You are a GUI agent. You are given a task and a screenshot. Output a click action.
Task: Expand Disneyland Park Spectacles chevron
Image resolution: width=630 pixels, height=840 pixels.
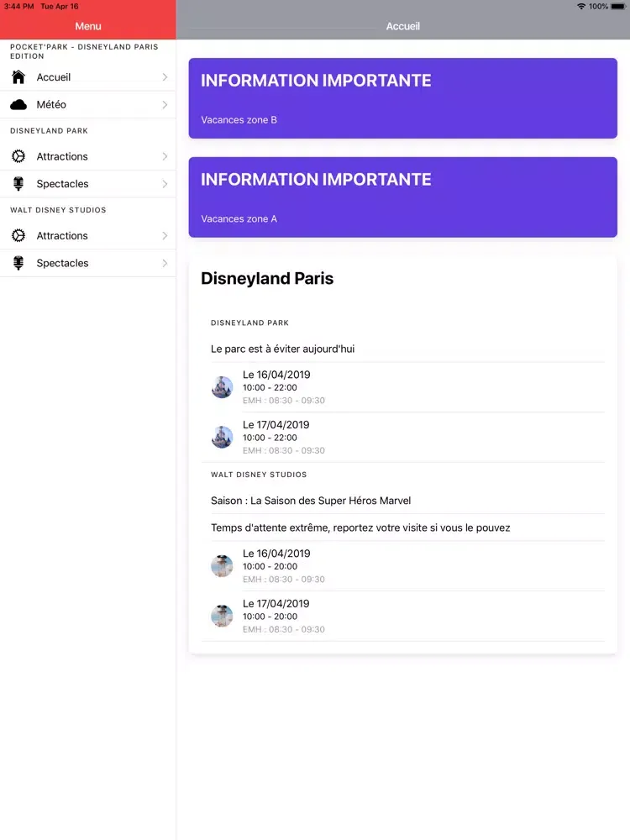point(165,184)
